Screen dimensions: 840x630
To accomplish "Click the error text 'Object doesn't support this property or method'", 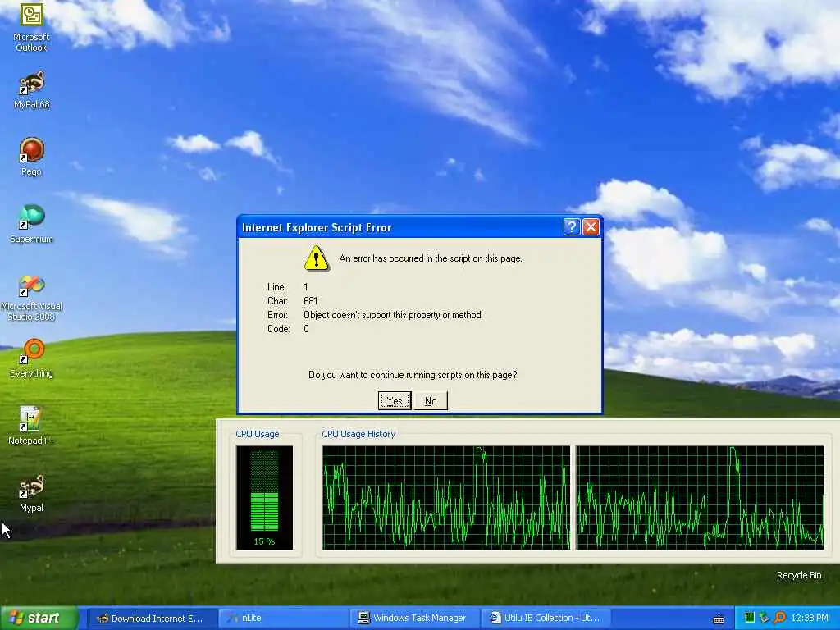I will (392, 315).
